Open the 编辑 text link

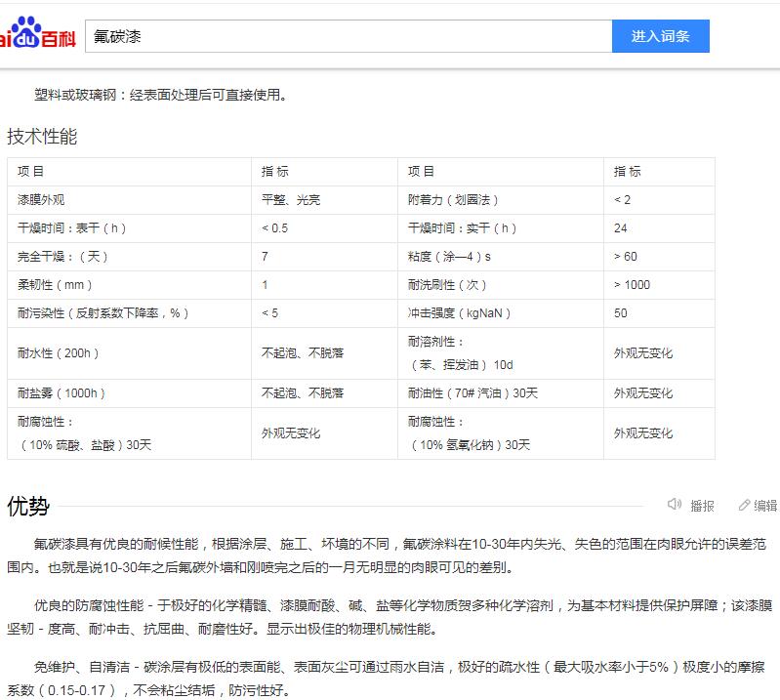[x=765, y=506]
